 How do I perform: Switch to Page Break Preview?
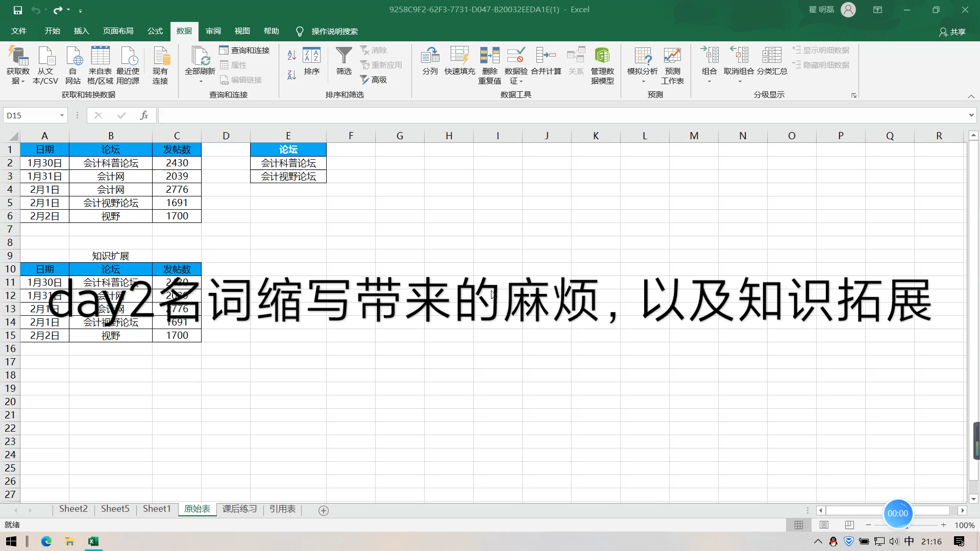[849, 525]
